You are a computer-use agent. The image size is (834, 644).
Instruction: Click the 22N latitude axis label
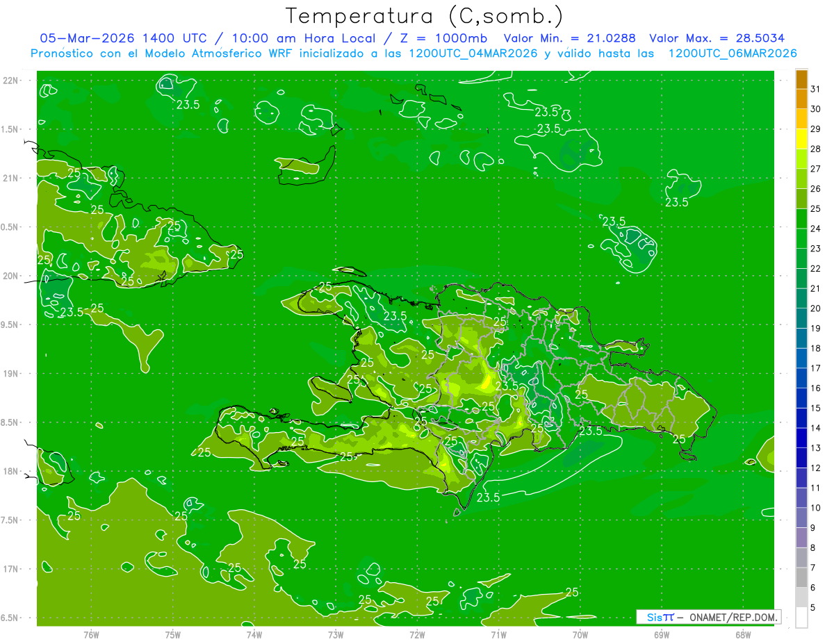pyautogui.click(x=12, y=81)
